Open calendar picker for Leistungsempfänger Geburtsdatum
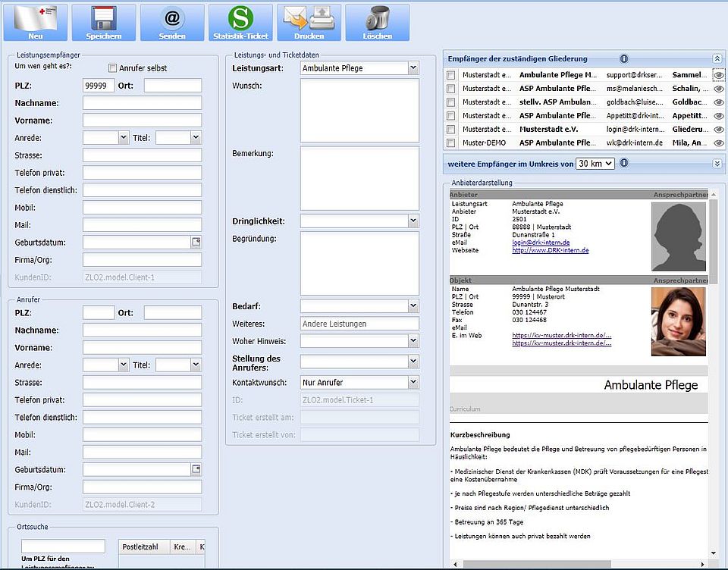Screen dimensions: 728x570 (x=196, y=243)
